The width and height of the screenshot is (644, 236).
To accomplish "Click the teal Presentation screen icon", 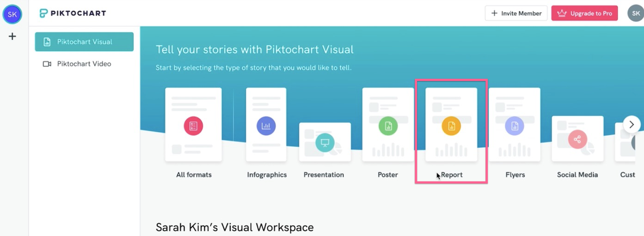I will [x=325, y=142].
